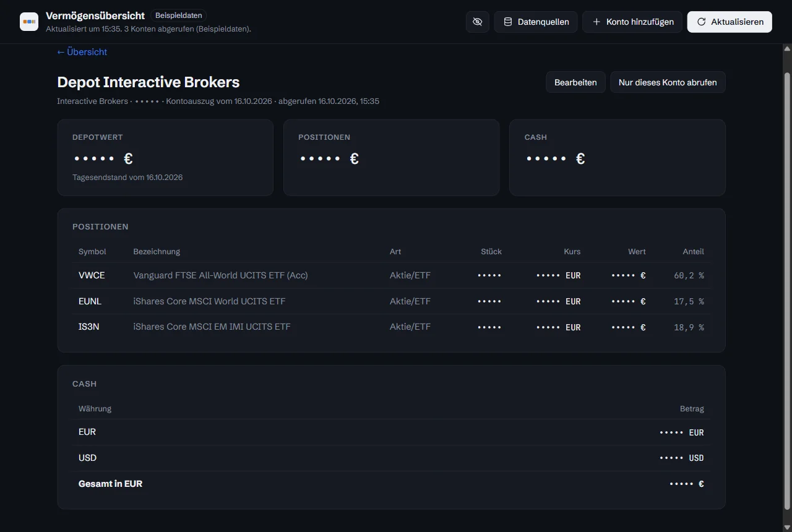The height and width of the screenshot is (532, 792).
Task: Select iShares Core MSCI EM IMI UCITS ETF
Action: click(212, 327)
